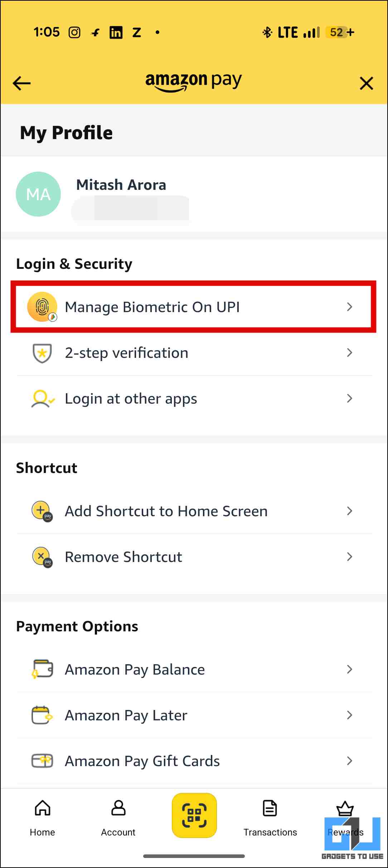
Task: Open 2-step verification settings
Action: pos(126,353)
